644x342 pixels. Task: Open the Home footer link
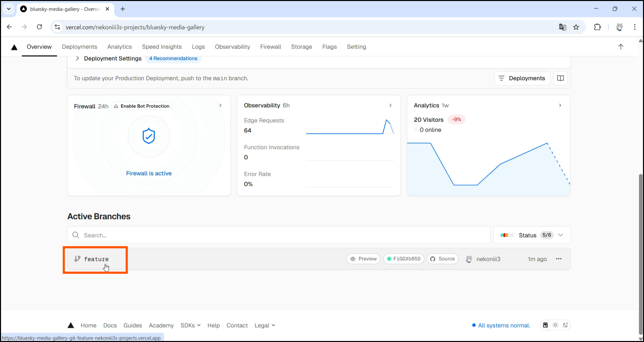89,325
